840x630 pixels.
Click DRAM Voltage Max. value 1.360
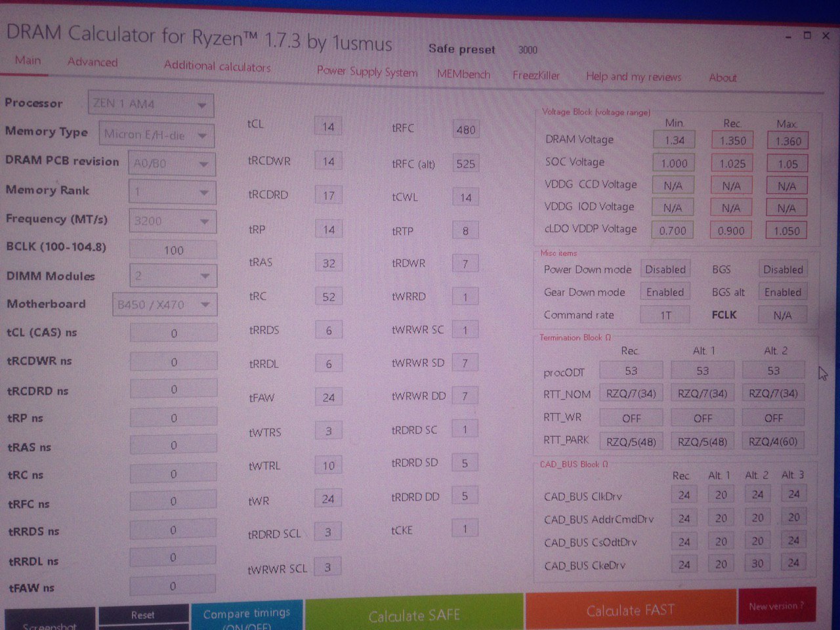click(x=787, y=140)
